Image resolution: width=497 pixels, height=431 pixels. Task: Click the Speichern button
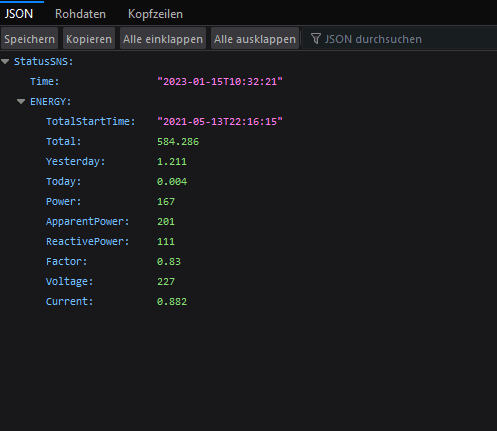(29, 39)
